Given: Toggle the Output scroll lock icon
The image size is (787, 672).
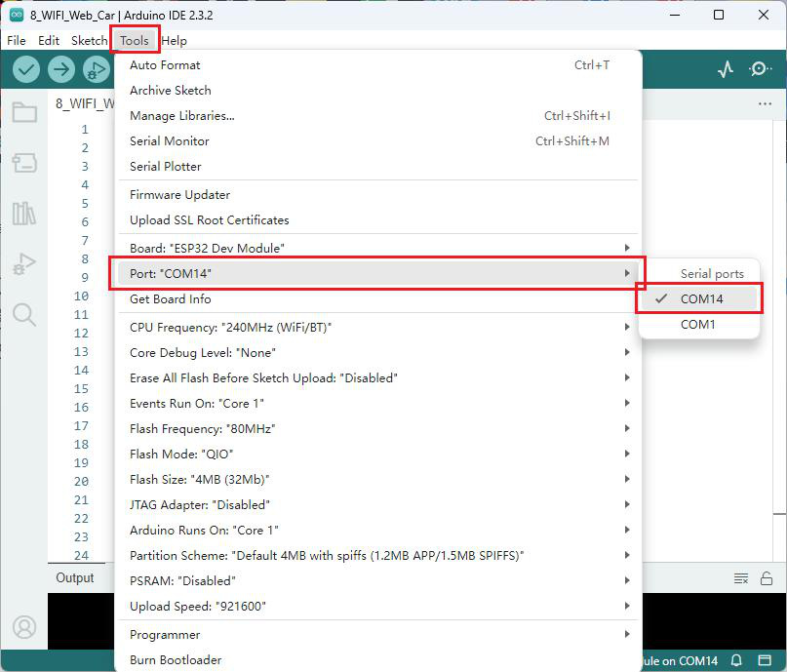Looking at the screenshot, I should pyautogui.click(x=767, y=578).
